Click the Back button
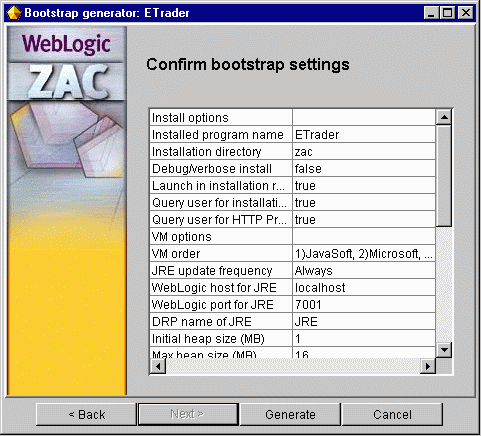The height and width of the screenshot is (436, 481). pos(86,414)
